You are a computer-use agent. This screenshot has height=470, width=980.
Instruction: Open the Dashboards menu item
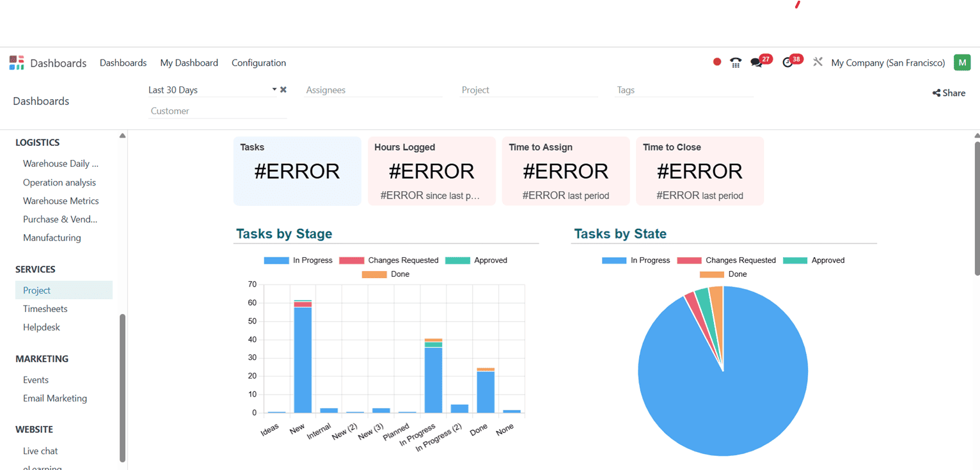pyautogui.click(x=123, y=63)
